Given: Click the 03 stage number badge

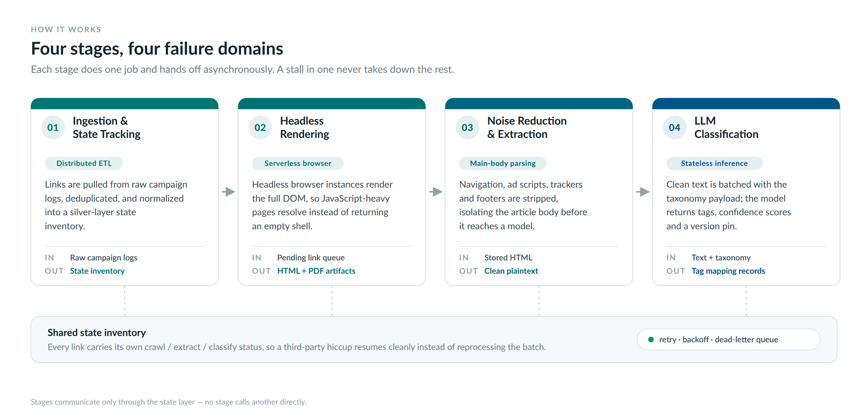Looking at the screenshot, I should click(x=468, y=127).
